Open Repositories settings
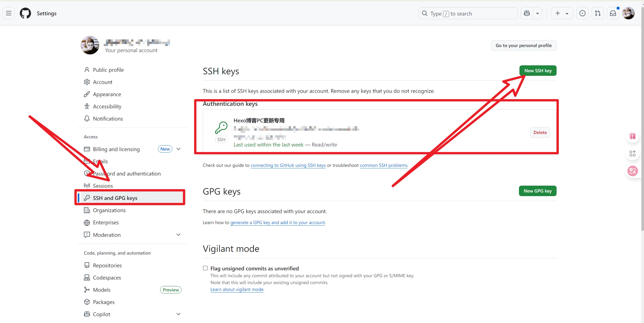Screen dimensions: 644x323 (x=132, y=266)
